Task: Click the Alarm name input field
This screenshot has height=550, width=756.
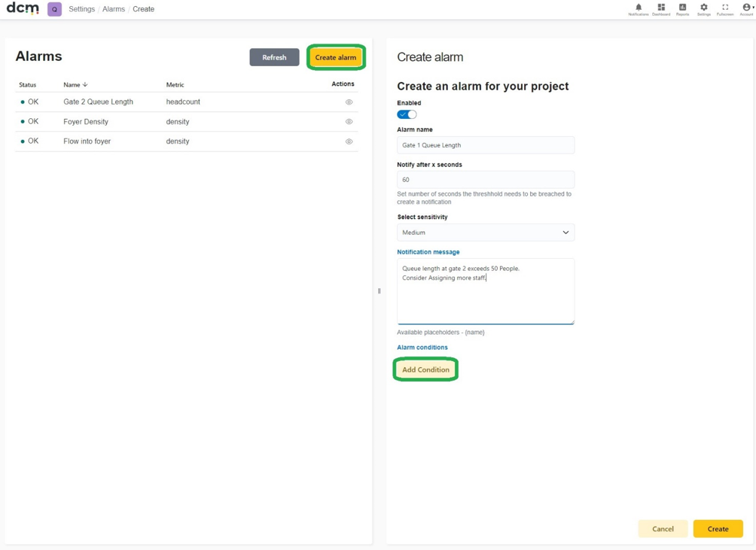Action: (x=486, y=145)
